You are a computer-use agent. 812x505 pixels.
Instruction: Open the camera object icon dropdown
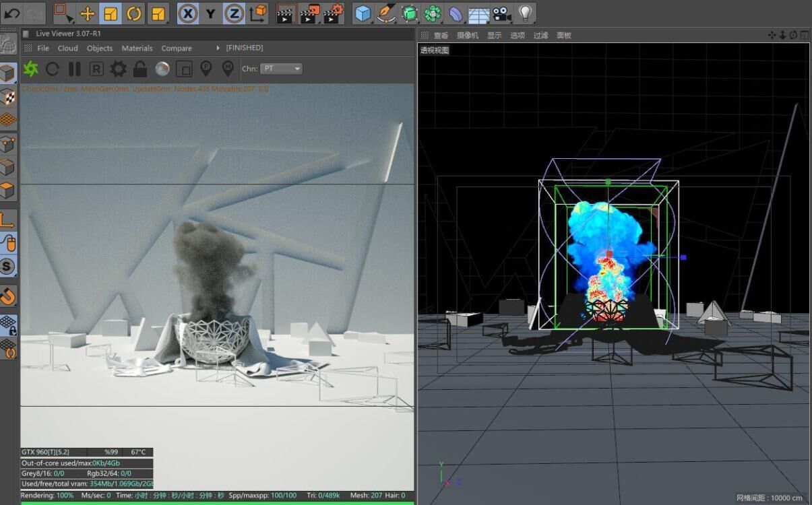(501, 13)
